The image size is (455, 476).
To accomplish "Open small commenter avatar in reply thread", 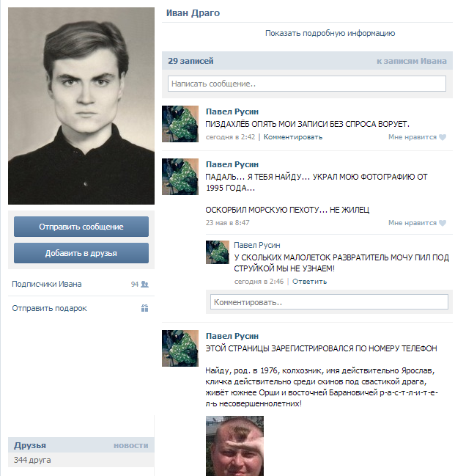I will [x=218, y=252].
